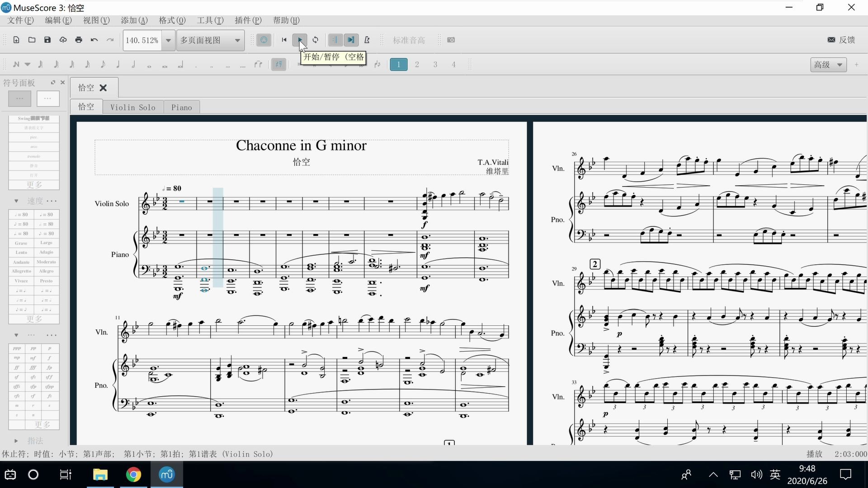868x488 pixels.
Task: Toggle play repeats button
Action: [x=335, y=40]
